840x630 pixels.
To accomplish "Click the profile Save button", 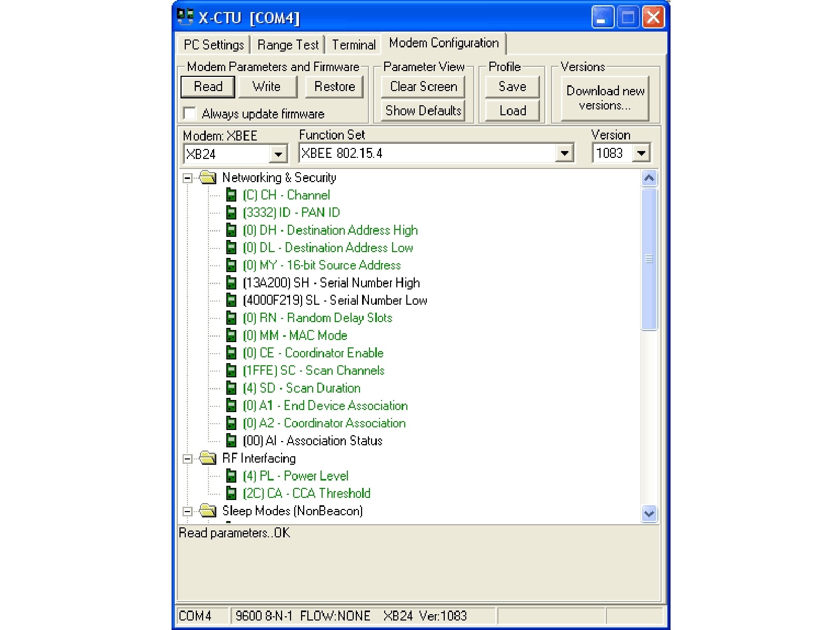I will pyautogui.click(x=512, y=87).
